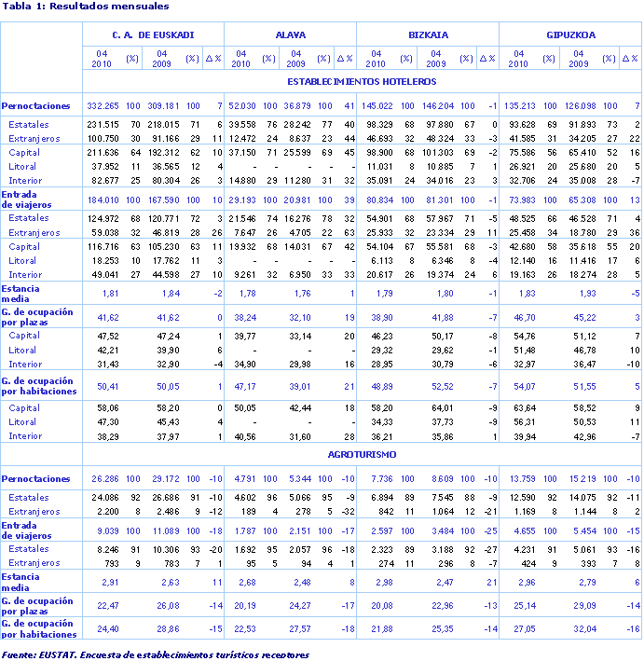Click the 'Fuente: EUSTAT' source footnote
Screen dimensions: 644x661
[155, 654]
